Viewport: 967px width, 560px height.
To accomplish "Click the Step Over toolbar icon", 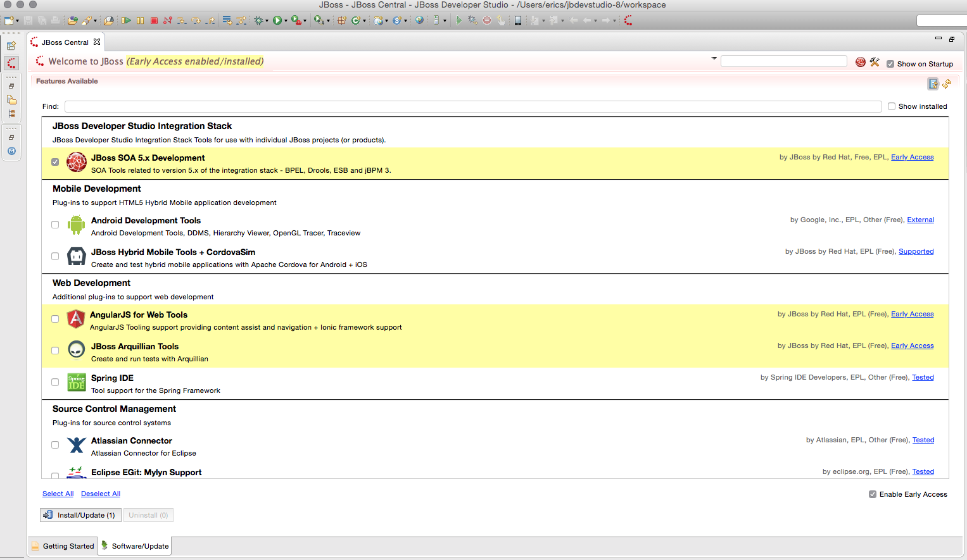I will click(x=196, y=20).
